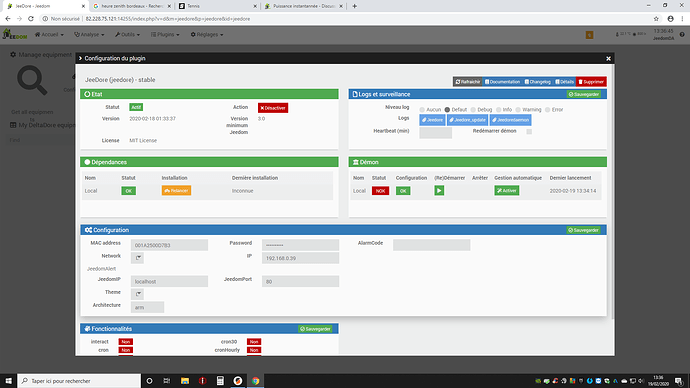Close the Configuration du plugin dialog
This screenshot has width=690, height=388.
click(608, 59)
